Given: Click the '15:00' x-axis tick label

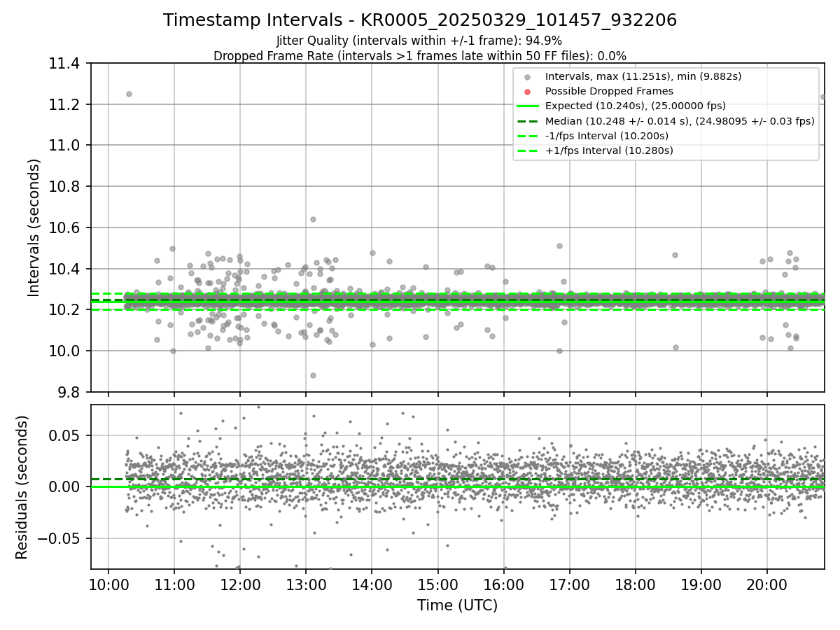Looking at the screenshot, I should click(437, 584).
